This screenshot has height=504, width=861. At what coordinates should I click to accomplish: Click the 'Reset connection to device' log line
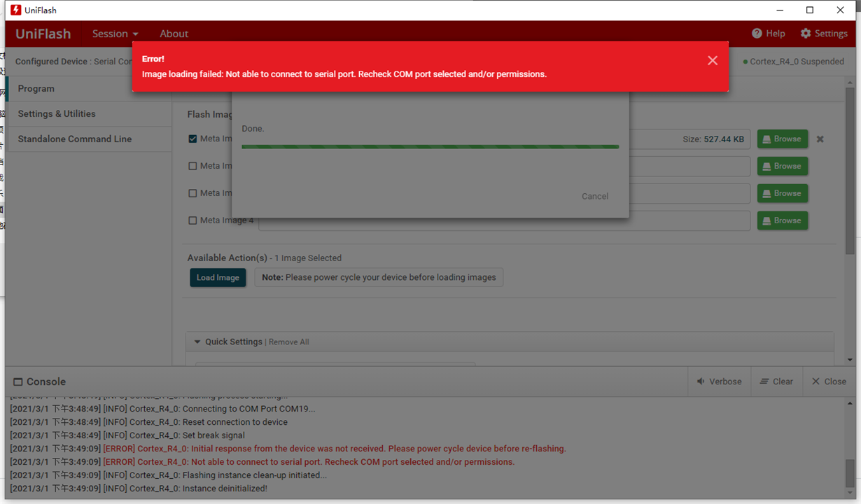pos(148,422)
